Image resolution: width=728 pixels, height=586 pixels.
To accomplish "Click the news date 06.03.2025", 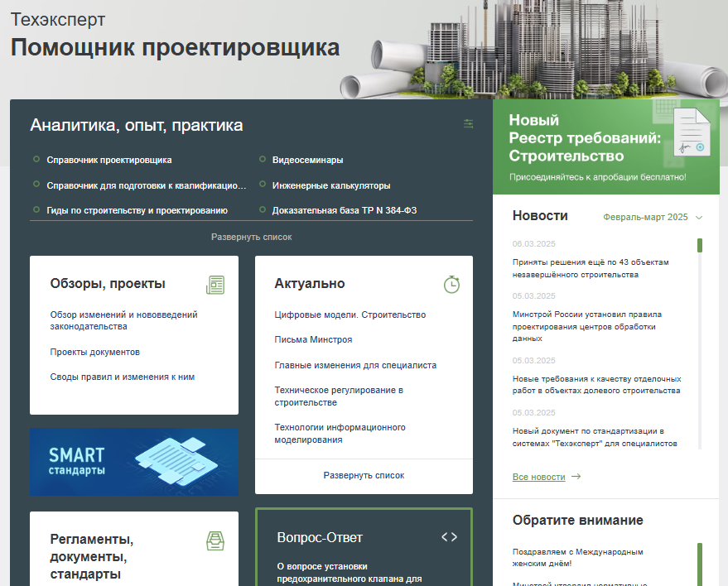I will [x=534, y=243].
